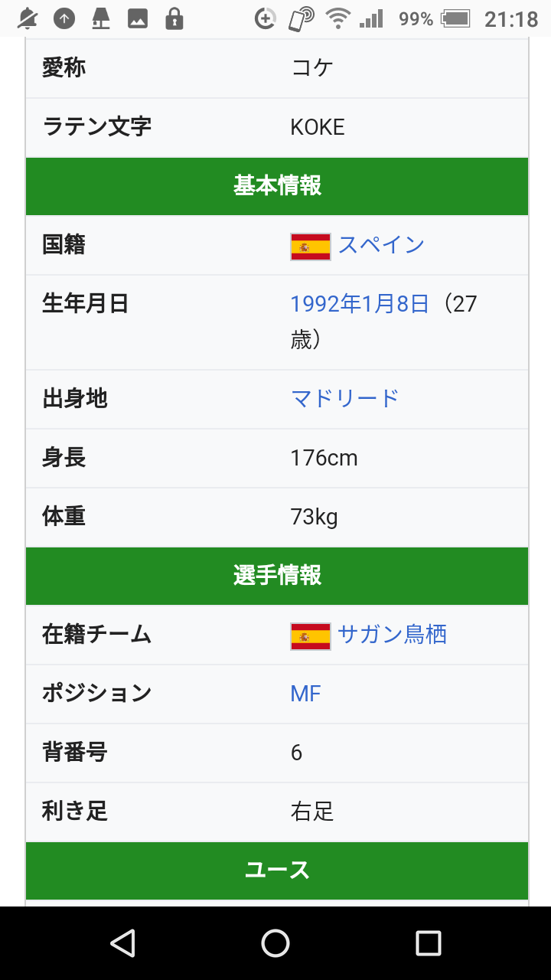Image resolution: width=551 pixels, height=980 pixels.
Task: Tap the Android back navigation button
Action: (122, 942)
